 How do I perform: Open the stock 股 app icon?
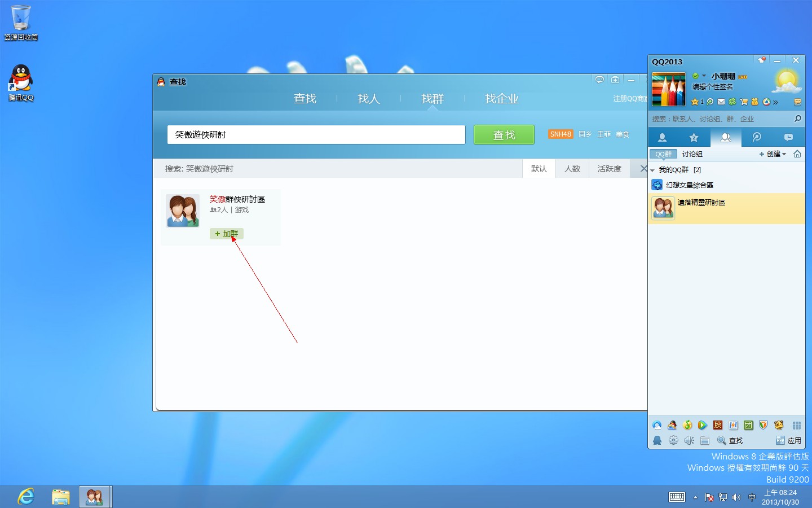point(718,425)
